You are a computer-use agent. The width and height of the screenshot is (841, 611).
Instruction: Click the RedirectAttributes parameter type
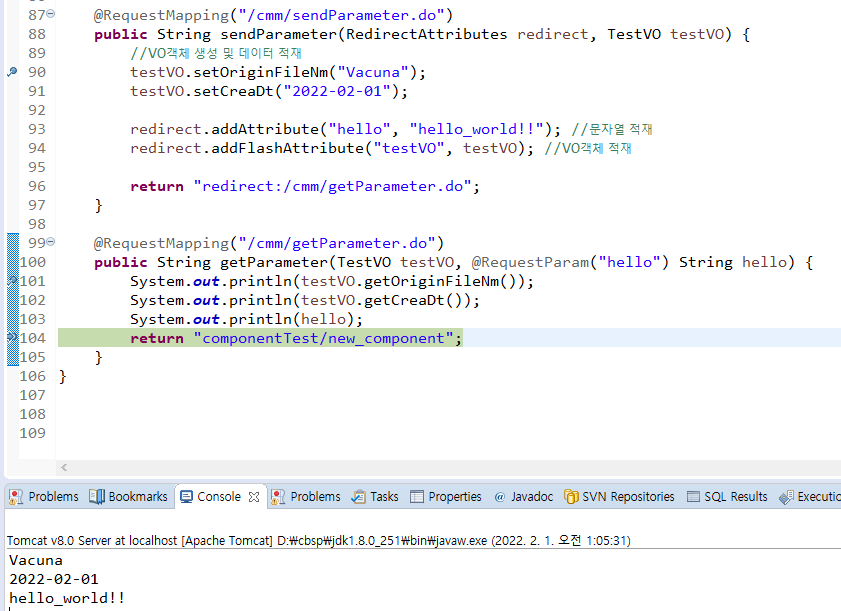coord(426,34)
